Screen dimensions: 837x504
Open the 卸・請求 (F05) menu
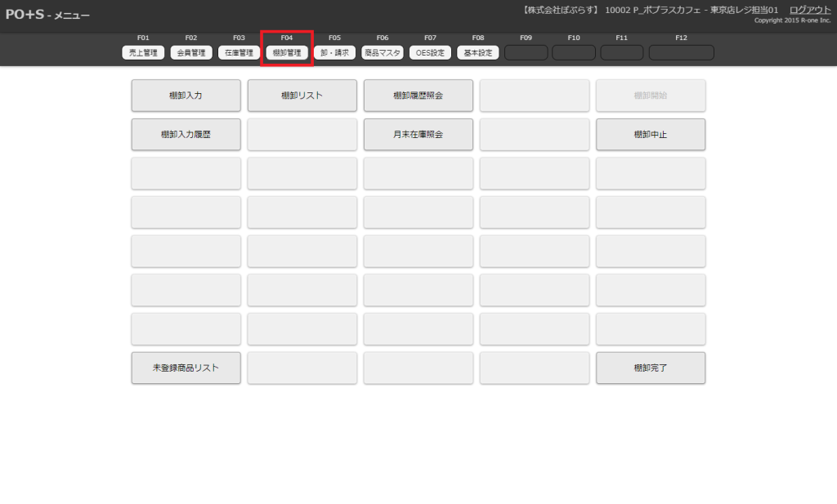(x=334, y=53)
